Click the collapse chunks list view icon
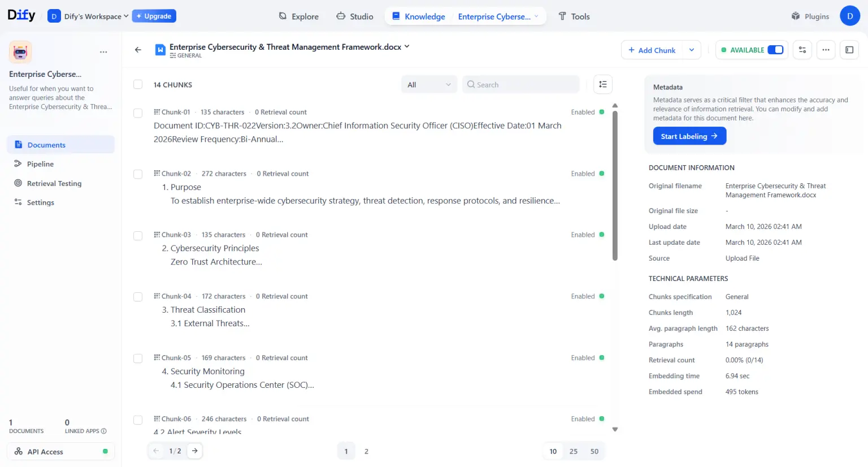The width and height of the screenshot is (868, 467). coord(603,84)
